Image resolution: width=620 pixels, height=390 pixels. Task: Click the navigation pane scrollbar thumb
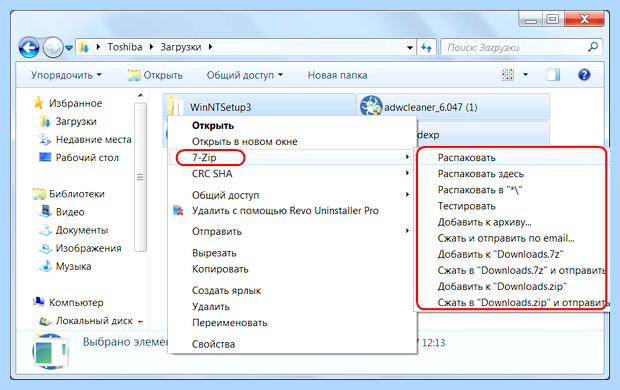pyautogui.click(x=140, y=177)
